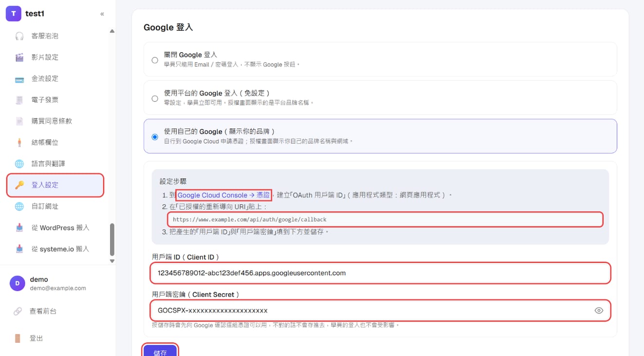Viewport: 644px width, 356px height.
Task: Collapse the sidebar with the double chevron
Action: [102, 14]
